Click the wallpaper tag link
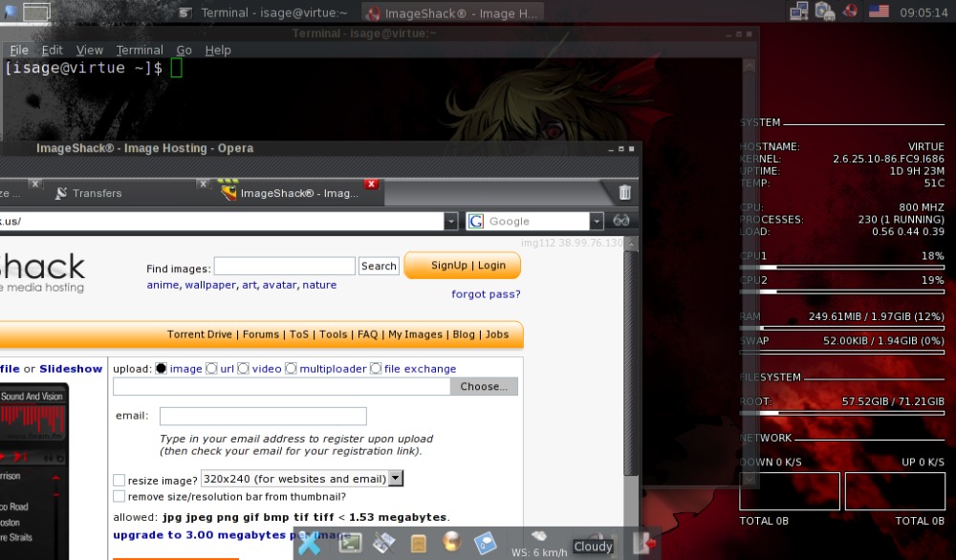956x560 pixels. (210, 285)
